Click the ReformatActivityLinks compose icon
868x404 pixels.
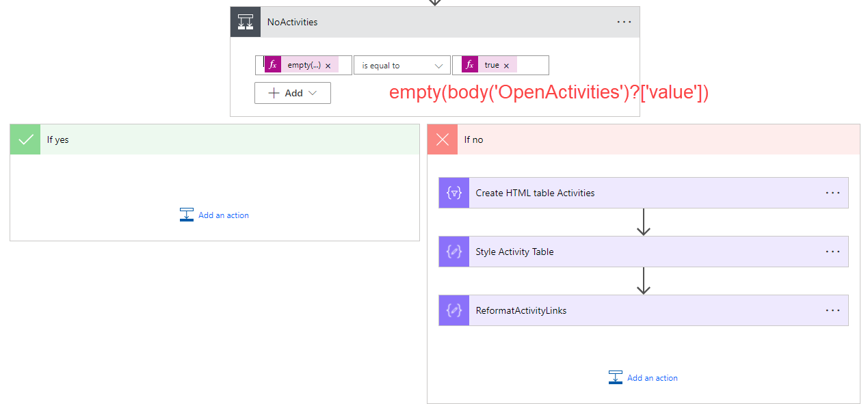tap(453, 310)
